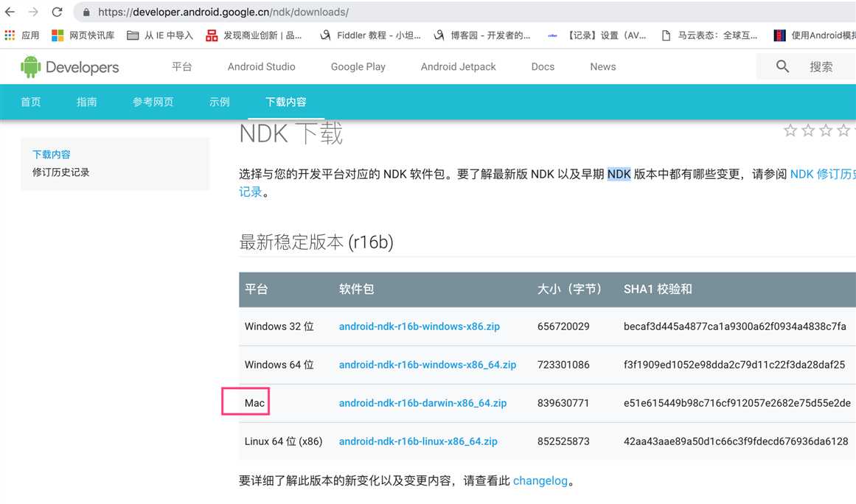Download android-ndk-r16b-linux-x86_64.zip
856x504 pixels.
tap(418, 441)
